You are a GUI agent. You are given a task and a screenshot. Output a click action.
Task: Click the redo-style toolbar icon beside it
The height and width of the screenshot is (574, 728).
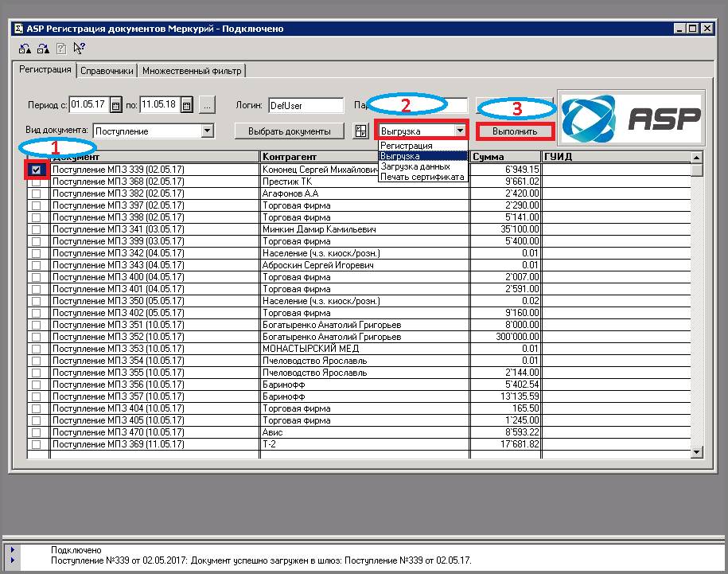[x=43, y=48]
